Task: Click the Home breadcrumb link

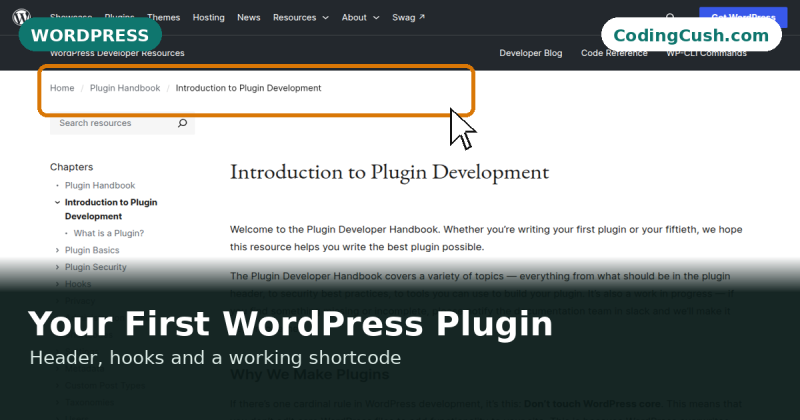Action: 62,88
